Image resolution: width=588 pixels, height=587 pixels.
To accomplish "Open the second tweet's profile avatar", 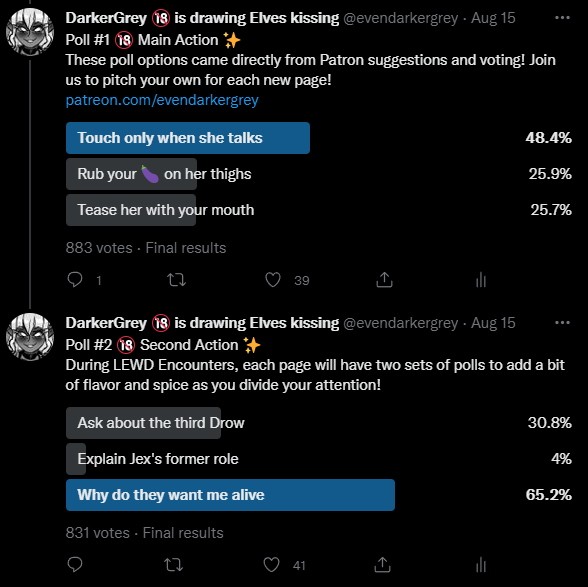I will tap(30, 337).
